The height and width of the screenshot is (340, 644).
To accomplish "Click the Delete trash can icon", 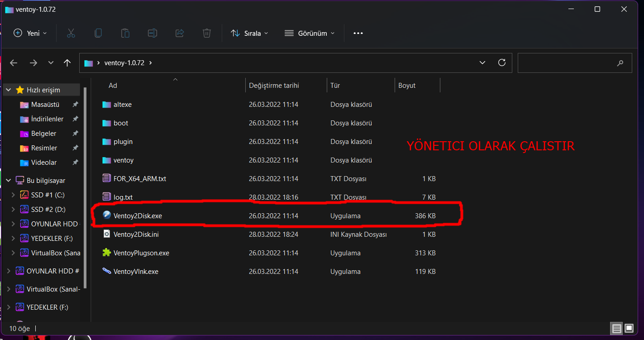I will coord(207,33).
